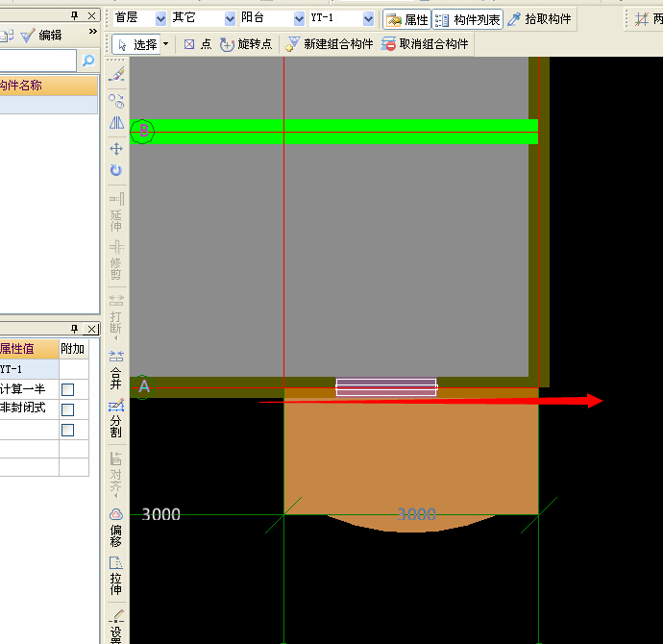Click the move tool crosshair icon
Screen dimensions: 663x644
[116, 149]
